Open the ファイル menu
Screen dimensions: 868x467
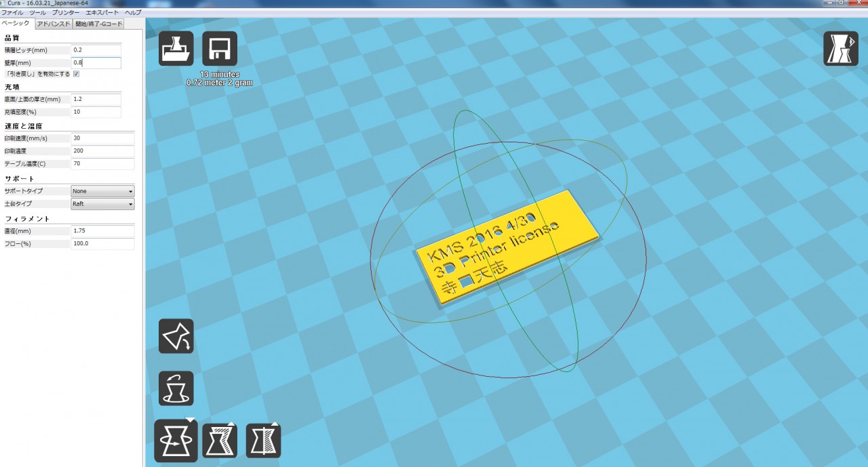pyautogui.click(x=13, y=13)
